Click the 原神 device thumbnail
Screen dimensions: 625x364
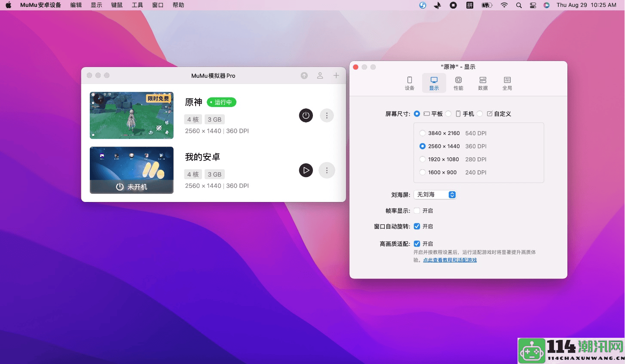coord(132,115)
